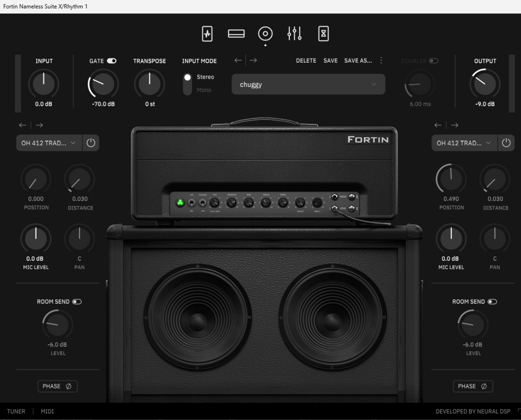This screenshot has width=521, height=420.
Task: Click DELETE preset button
Action: click(306, 61)
